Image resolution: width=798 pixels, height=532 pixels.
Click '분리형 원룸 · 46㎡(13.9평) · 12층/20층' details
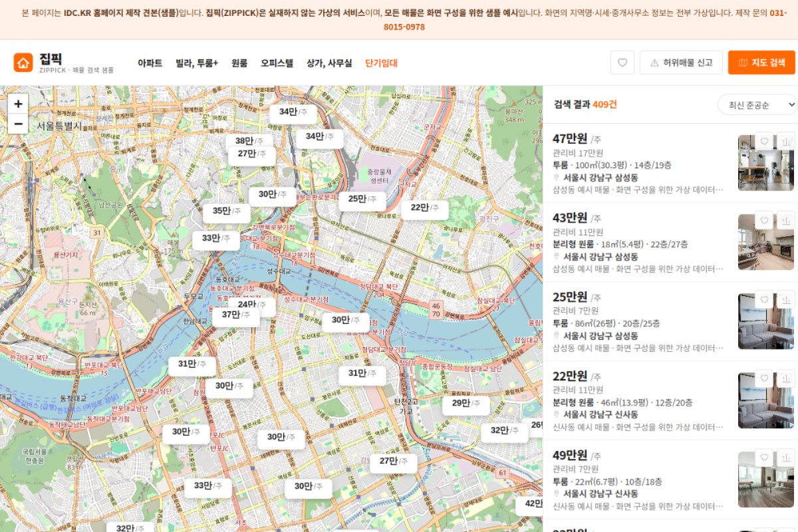click(x=622, y=402)
